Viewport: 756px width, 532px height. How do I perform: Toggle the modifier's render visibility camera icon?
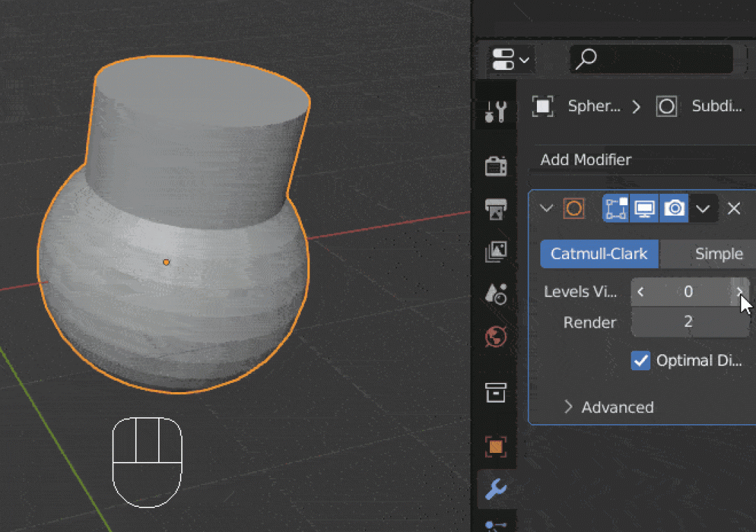click(x=673, y=208)
